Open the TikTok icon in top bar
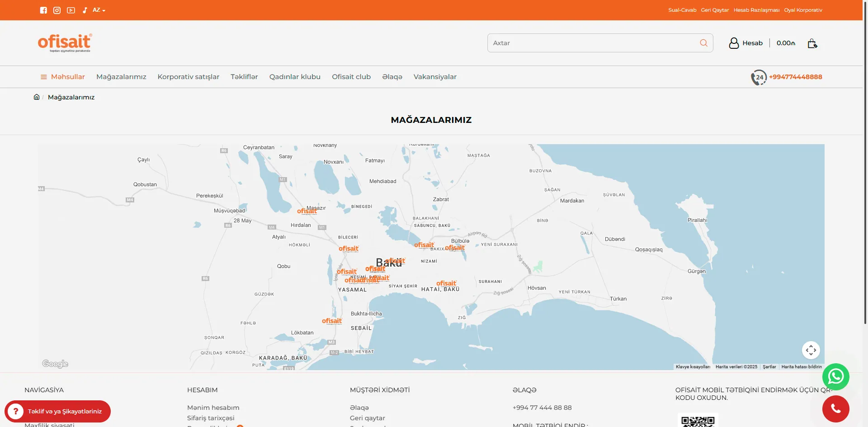The image size is (868, 427). 85,10
